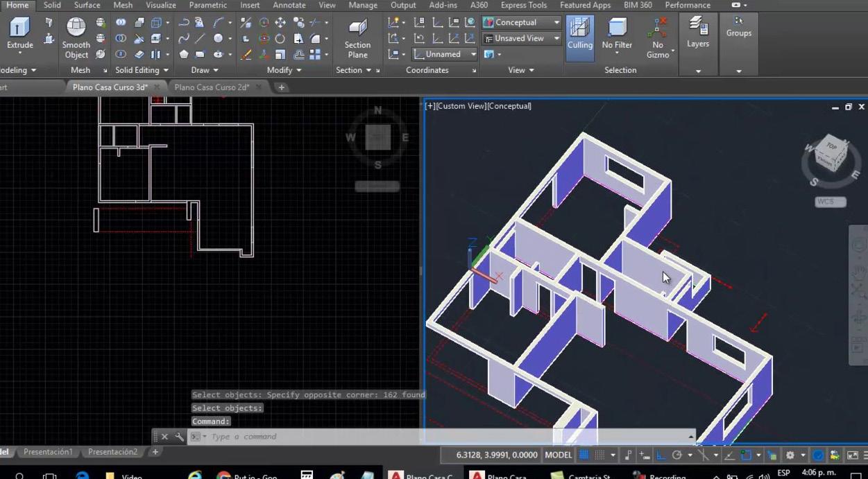Click the Smooth Object mesh tool

(x=76, y=38)
